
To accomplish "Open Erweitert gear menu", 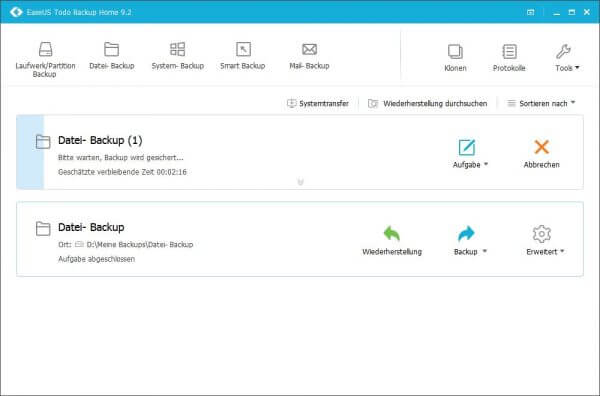I will click(545, 241).
